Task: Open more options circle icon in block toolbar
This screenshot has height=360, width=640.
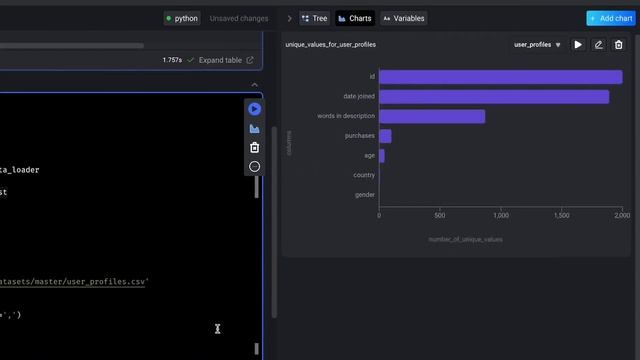Action: click(x=254, y=167)
